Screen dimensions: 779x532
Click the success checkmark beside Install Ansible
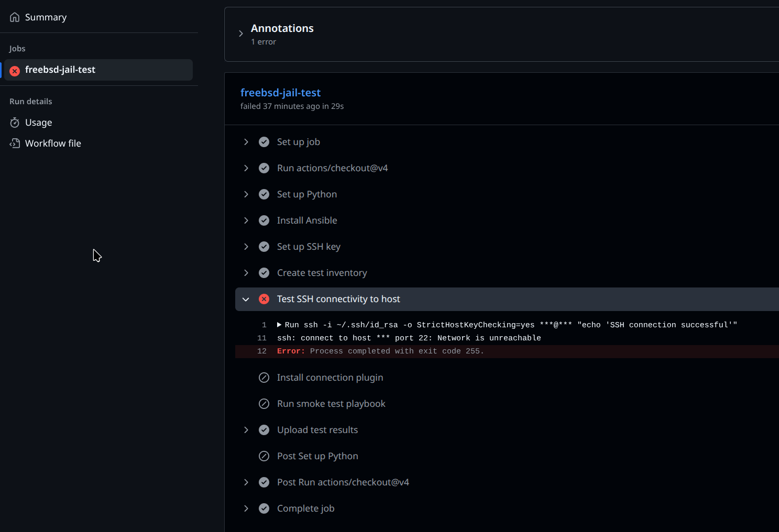click(264, 220)
